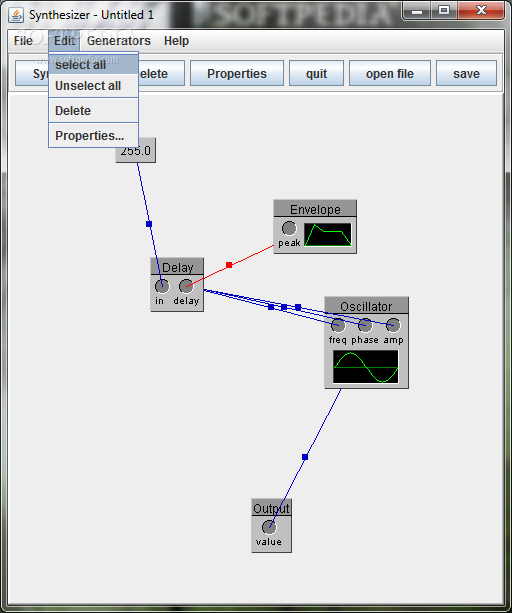Maximize the Synthesizer window

tap(444, 11)
